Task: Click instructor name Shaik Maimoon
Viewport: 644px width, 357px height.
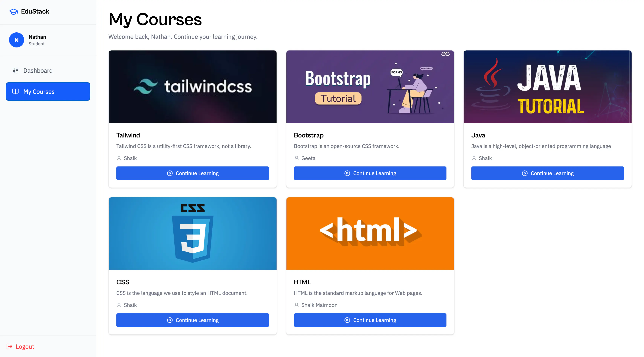Action: click(319, 305)
